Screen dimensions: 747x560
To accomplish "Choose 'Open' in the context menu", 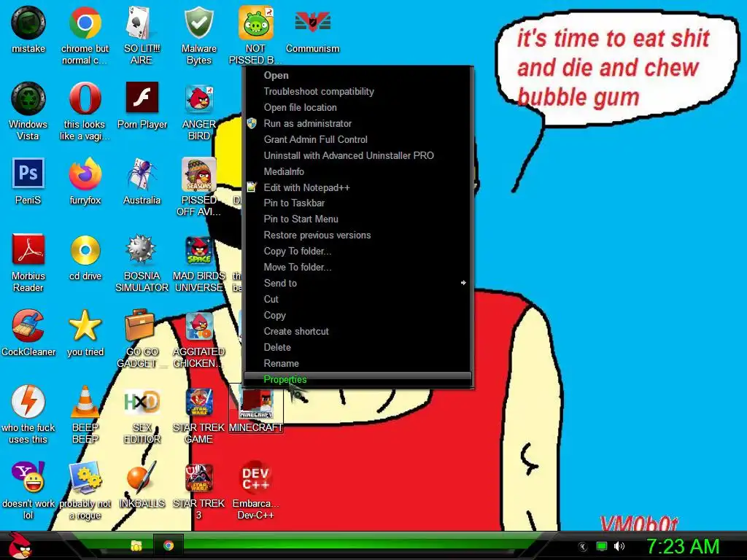I will 357,75.
